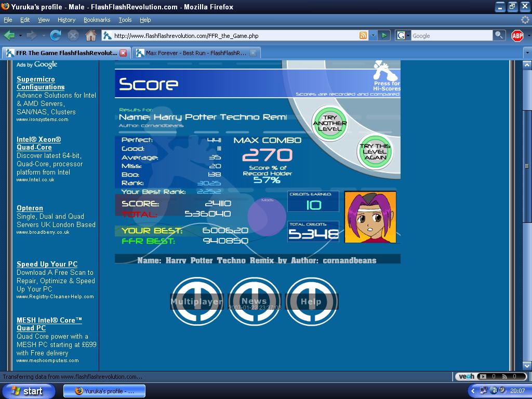This screenshot has height=399, width=532.
Task: Click the browser Reload icon
Action: click(x=55, y=35)
